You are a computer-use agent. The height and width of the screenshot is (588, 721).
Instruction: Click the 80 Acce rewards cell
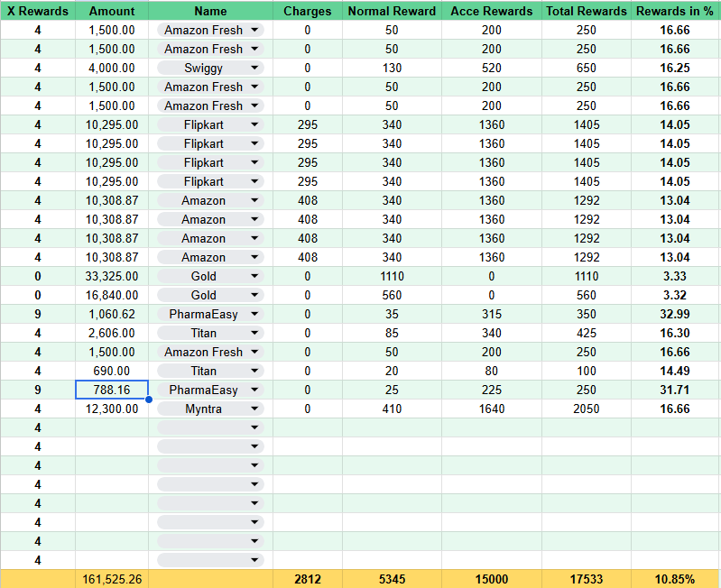[492, 371]
